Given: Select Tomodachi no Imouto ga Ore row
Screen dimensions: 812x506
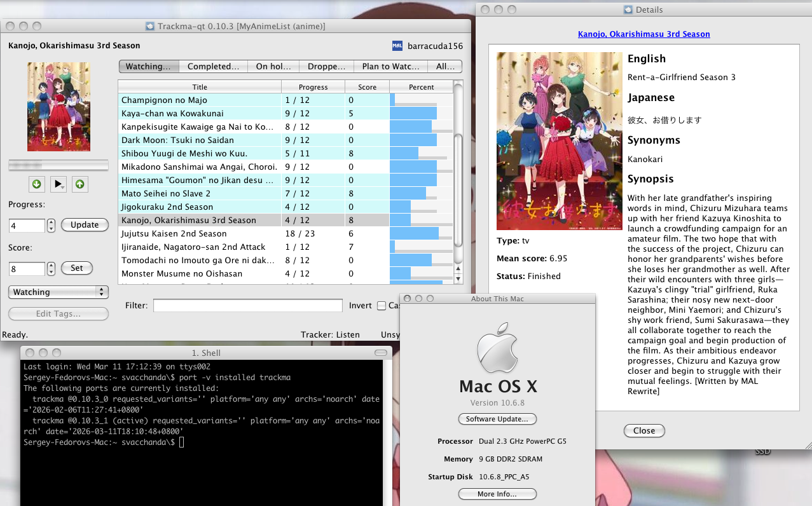Looking at the screenshot, I should pyautogui.click(x=286, y=260).
